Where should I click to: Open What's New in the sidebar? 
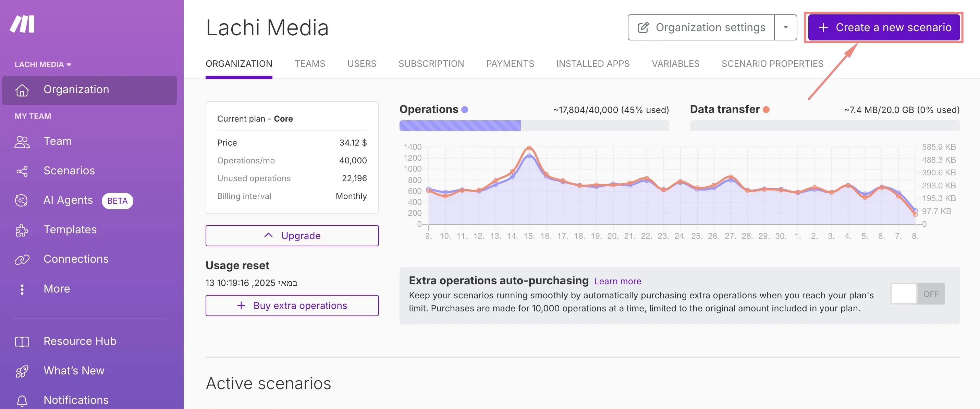pyautogui.click(x=89, y=371)
